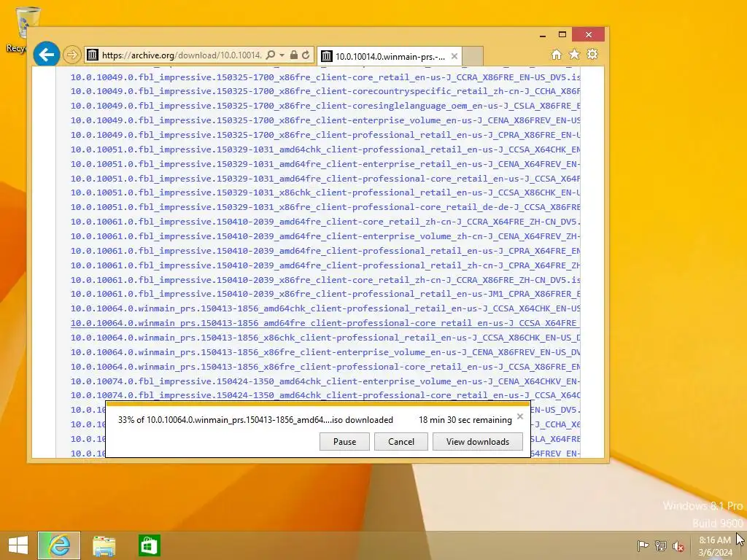747x560 pixels.
Task: Click the URL address field
Action: pyautogui.click(x=182, y=55)
